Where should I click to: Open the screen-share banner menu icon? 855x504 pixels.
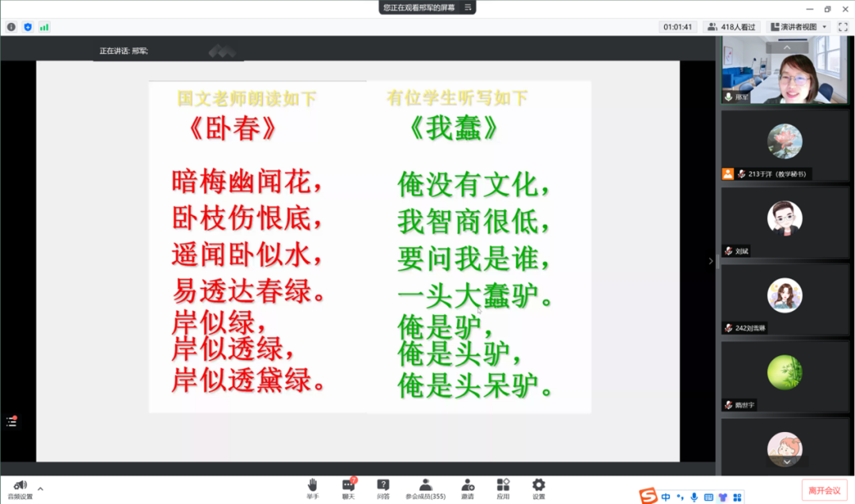[468, 8]
